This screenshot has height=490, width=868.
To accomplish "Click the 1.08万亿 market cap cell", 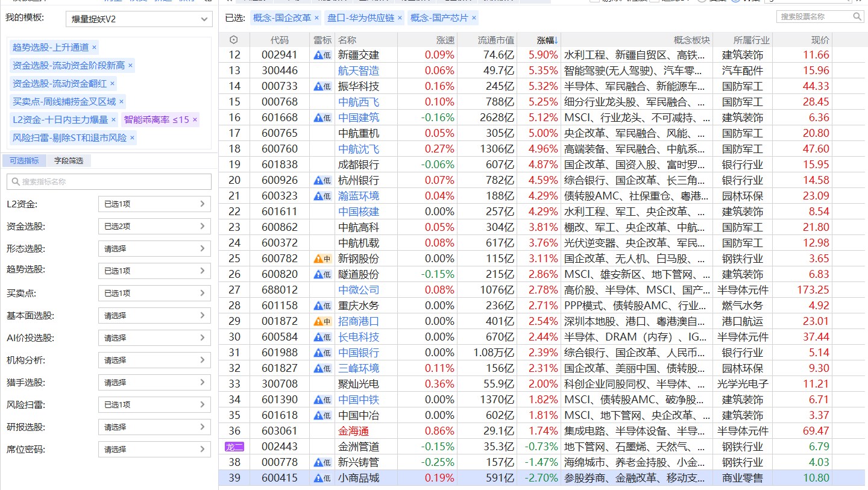I will click(495, 353).
